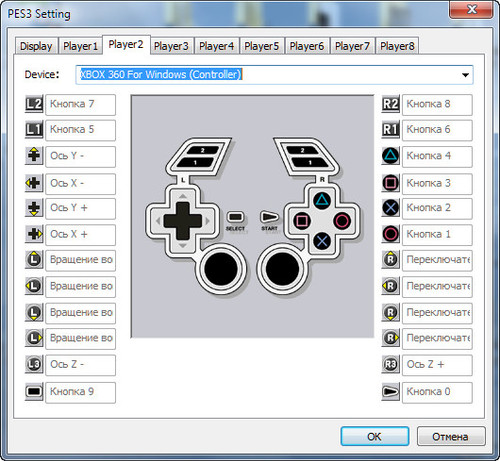Click the triangle field showing Кнопка 4
500x461 pixels.
(437, 156)
